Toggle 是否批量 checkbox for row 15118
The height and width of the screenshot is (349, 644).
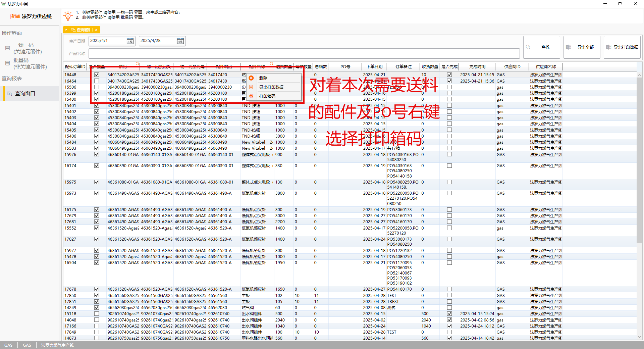pos(97,314)
